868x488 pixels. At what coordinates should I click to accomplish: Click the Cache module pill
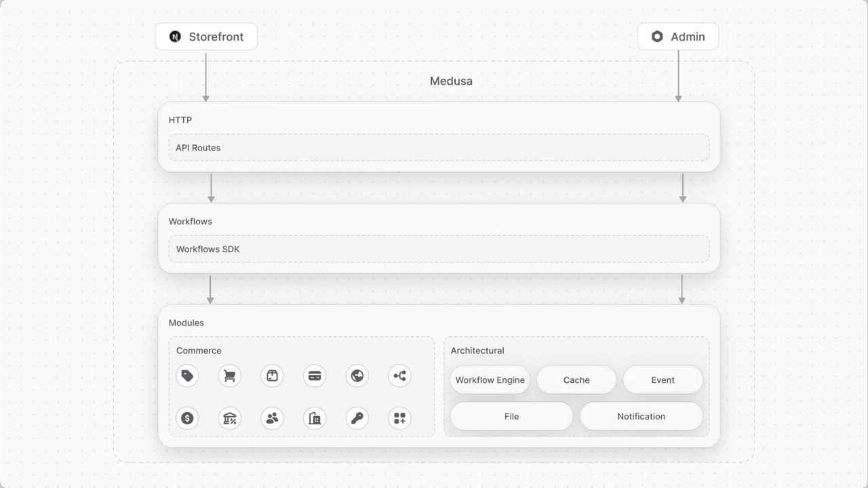(x=576, y=380)
